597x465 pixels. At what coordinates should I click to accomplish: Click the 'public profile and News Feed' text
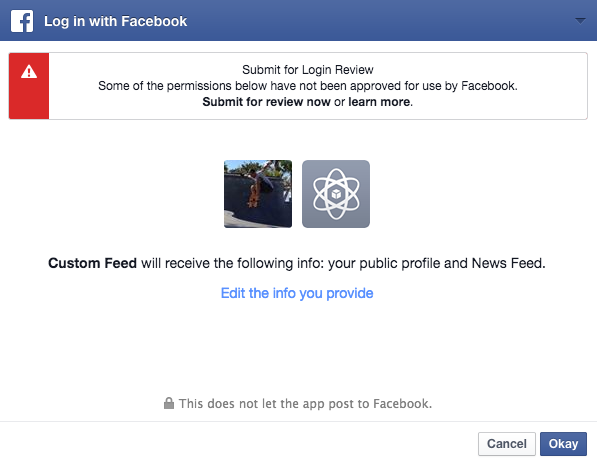[436, 263]
